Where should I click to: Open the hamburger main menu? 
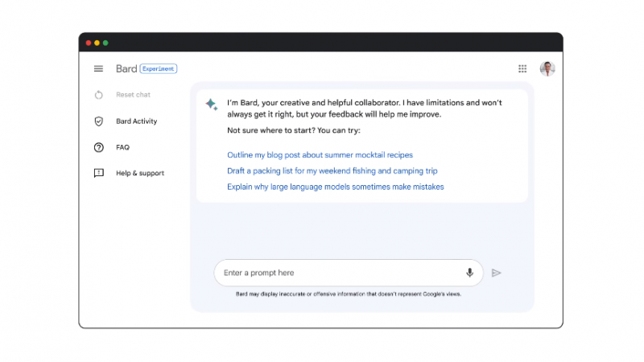(98, 69)
